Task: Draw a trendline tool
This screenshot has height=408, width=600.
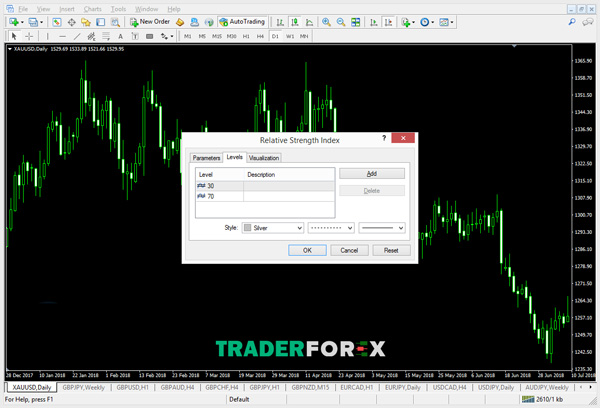Action: [77, 36]
